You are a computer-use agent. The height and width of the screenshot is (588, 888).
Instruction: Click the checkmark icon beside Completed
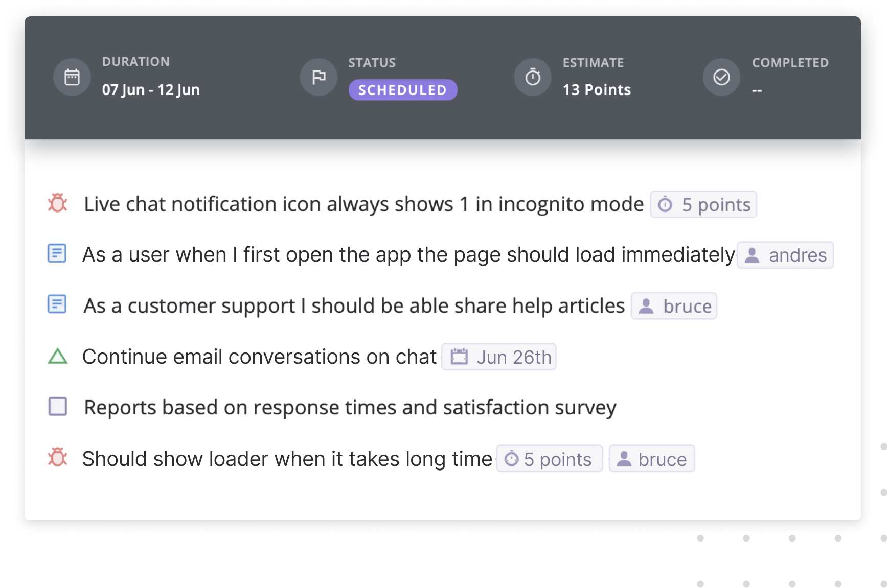721,77
